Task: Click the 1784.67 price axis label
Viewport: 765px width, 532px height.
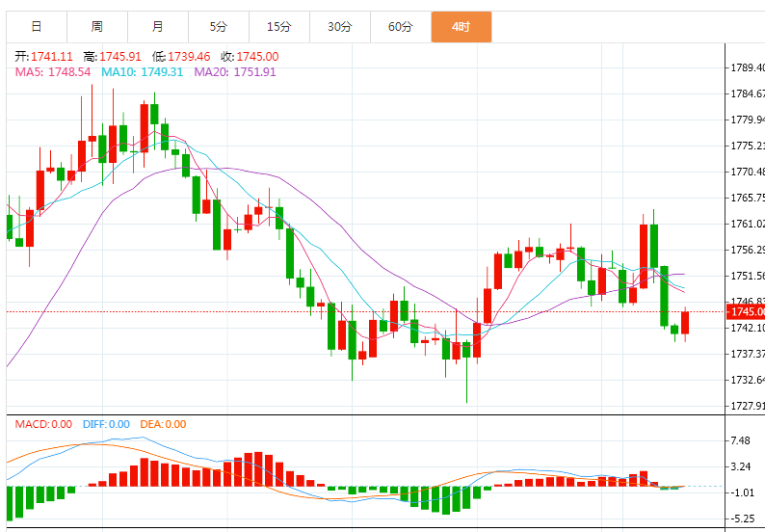Action: (x=747, y=93)
